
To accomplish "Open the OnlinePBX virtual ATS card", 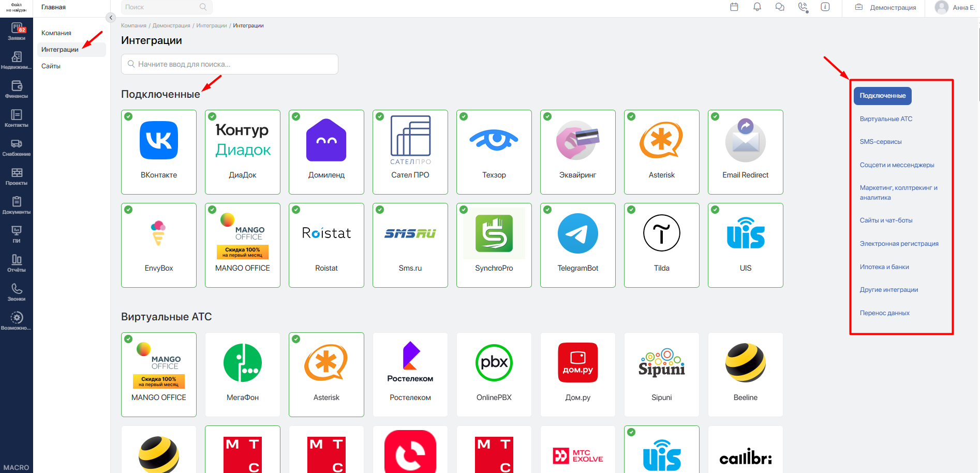I will click(494, 375).
